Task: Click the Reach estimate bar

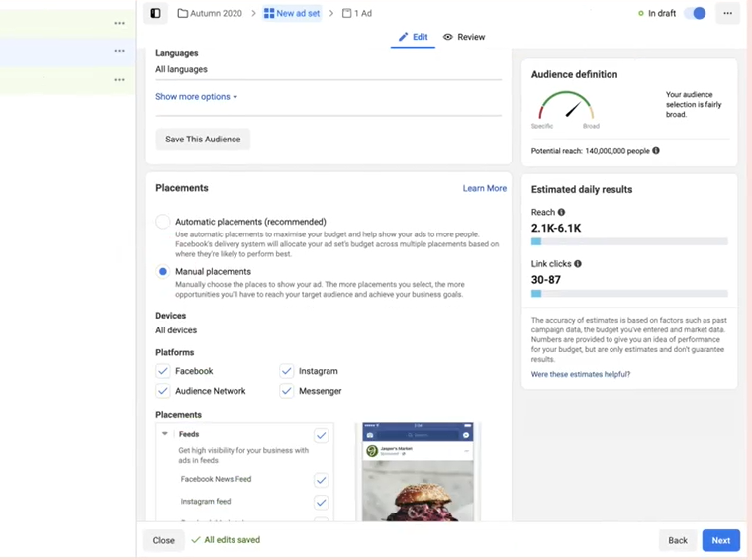Action: (629, 241)
